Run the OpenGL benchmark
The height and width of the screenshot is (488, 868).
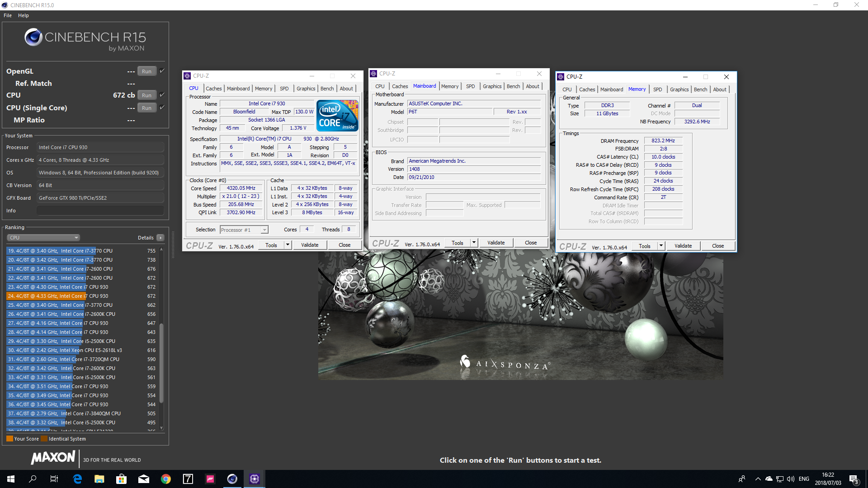pos(147,71)
